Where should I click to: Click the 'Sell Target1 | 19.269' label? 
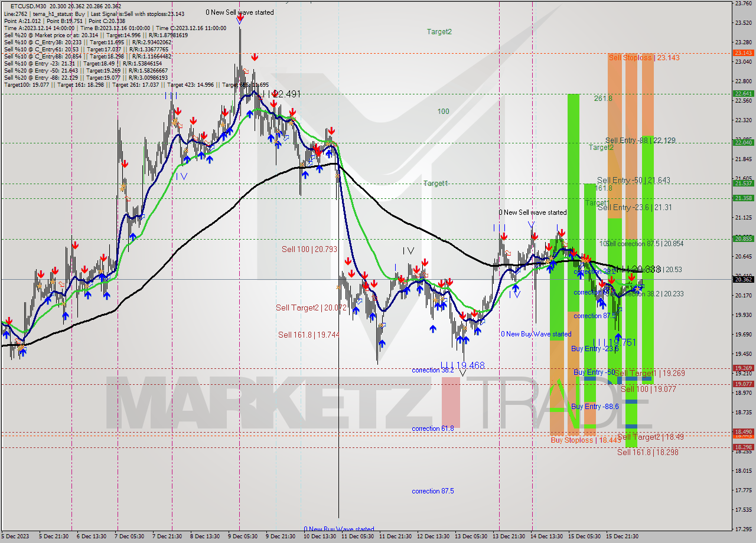pos(650,373)
